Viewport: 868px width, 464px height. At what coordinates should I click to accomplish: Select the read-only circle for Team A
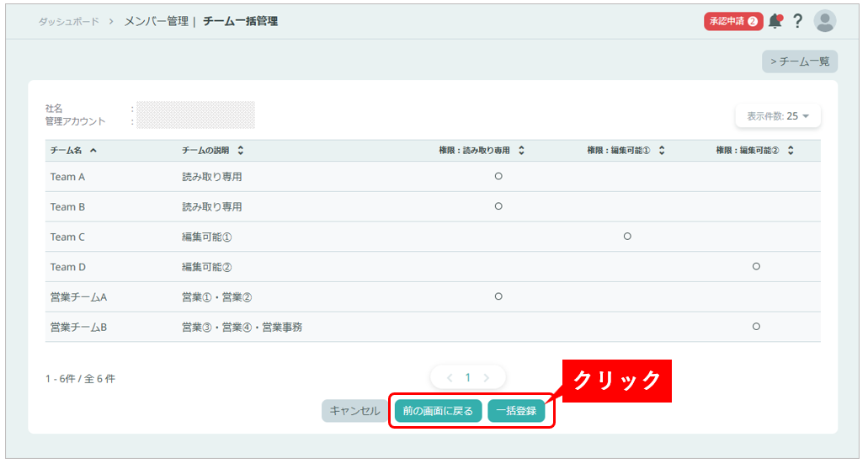[x=498, y=176]
